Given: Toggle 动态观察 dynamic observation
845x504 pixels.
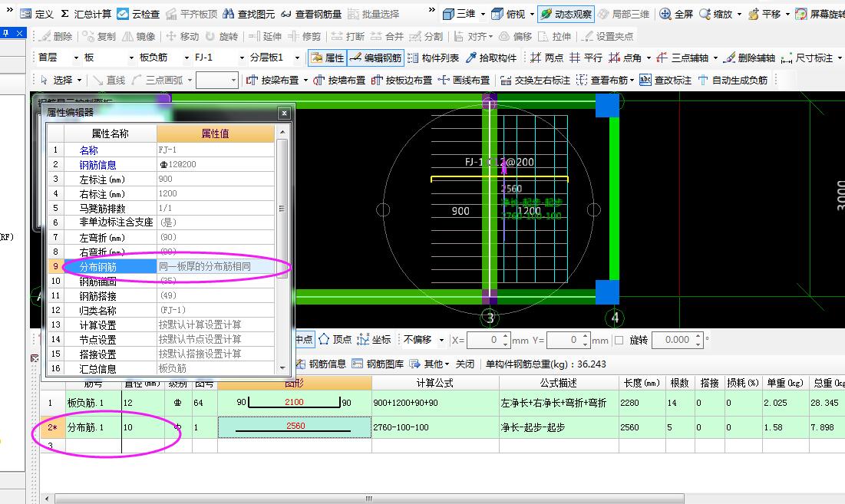Looking at the screenshot, I should [x=566, y=14].
